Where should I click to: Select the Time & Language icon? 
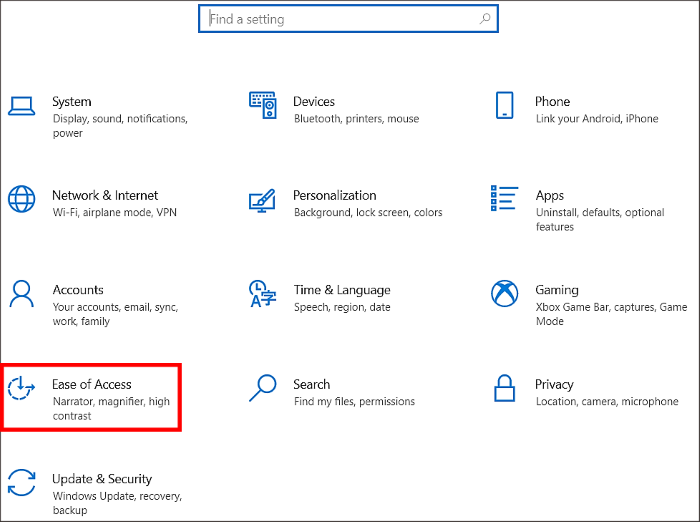click(262, 293)
